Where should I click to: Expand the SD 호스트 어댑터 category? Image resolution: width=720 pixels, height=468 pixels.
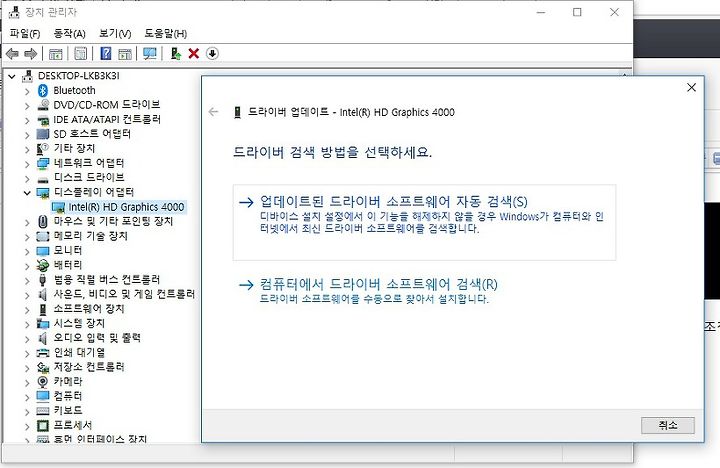click(27, 135)
